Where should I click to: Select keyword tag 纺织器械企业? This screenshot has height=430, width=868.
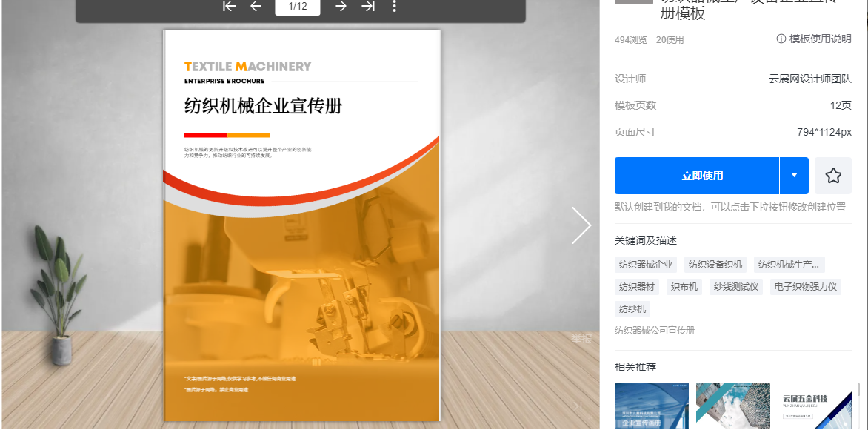pyautogui.click(x=646, y=265)
